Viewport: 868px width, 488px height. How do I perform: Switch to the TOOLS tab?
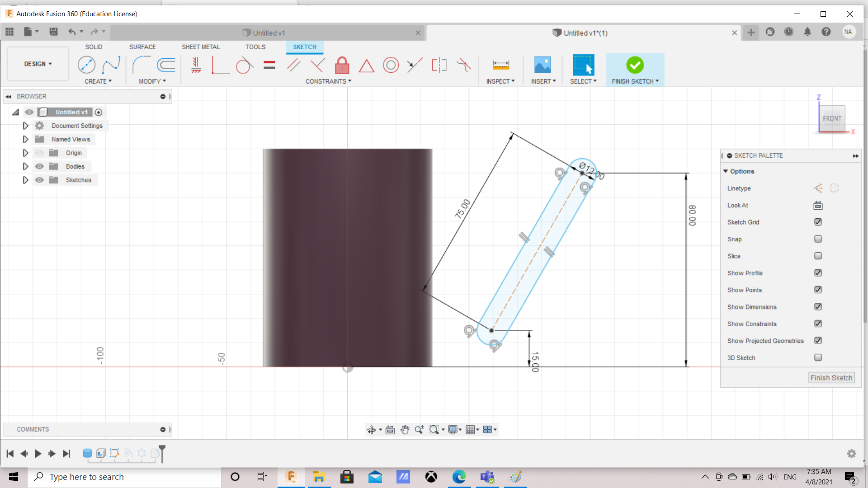click(255, 47)
